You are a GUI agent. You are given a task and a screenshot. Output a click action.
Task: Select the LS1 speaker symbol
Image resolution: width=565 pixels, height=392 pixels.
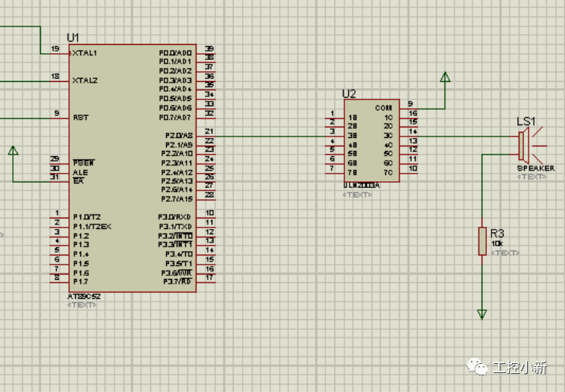[x=525, y=144]
